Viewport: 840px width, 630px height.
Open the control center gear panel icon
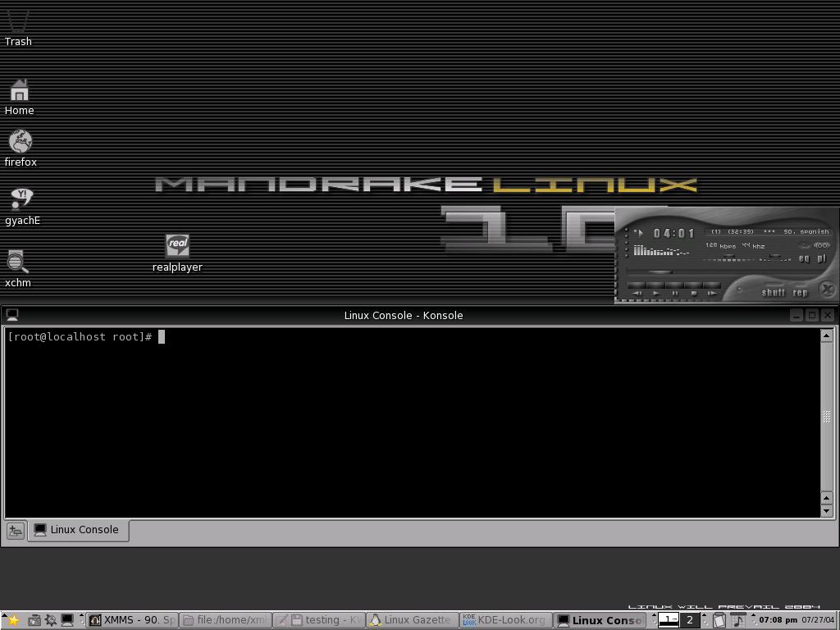pyautogui.click(x=51, y=620)
